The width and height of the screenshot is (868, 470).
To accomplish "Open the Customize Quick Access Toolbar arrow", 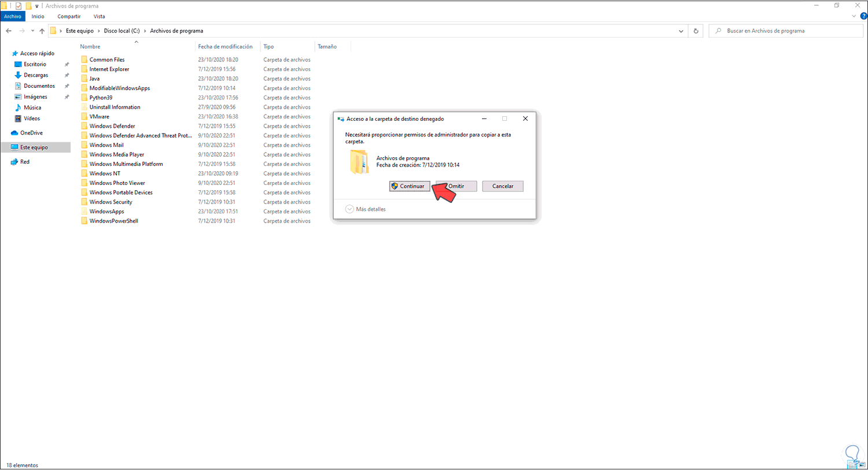I will point(37,6).
